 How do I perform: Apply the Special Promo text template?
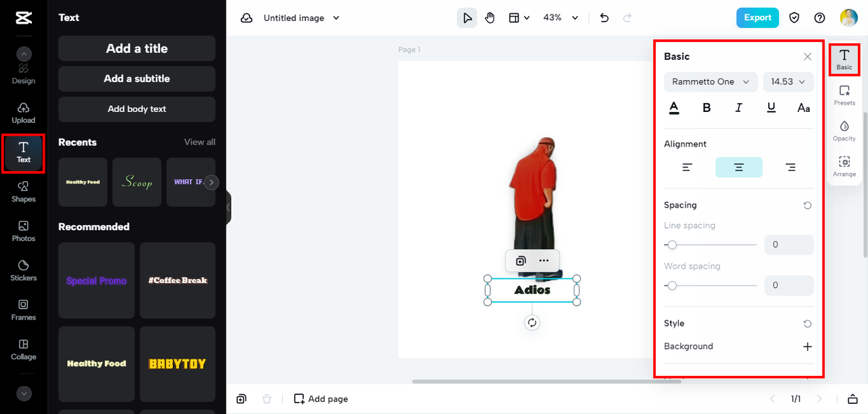coord(96,280)
